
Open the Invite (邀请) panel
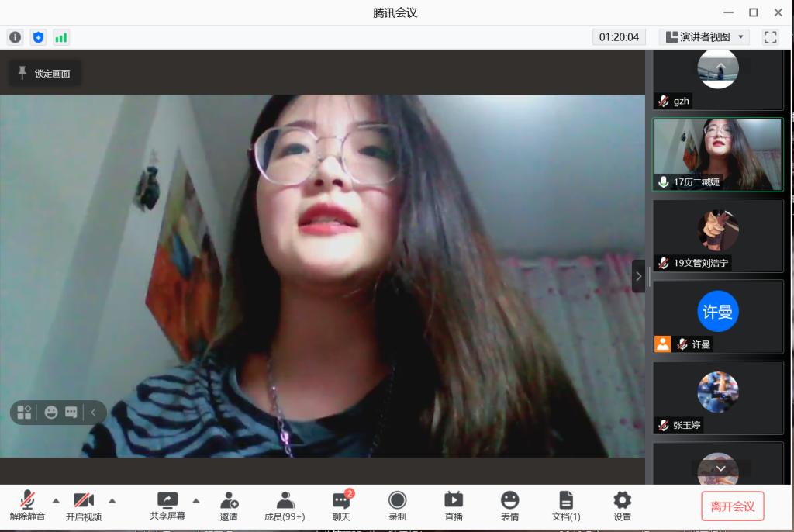coord(229,506)
